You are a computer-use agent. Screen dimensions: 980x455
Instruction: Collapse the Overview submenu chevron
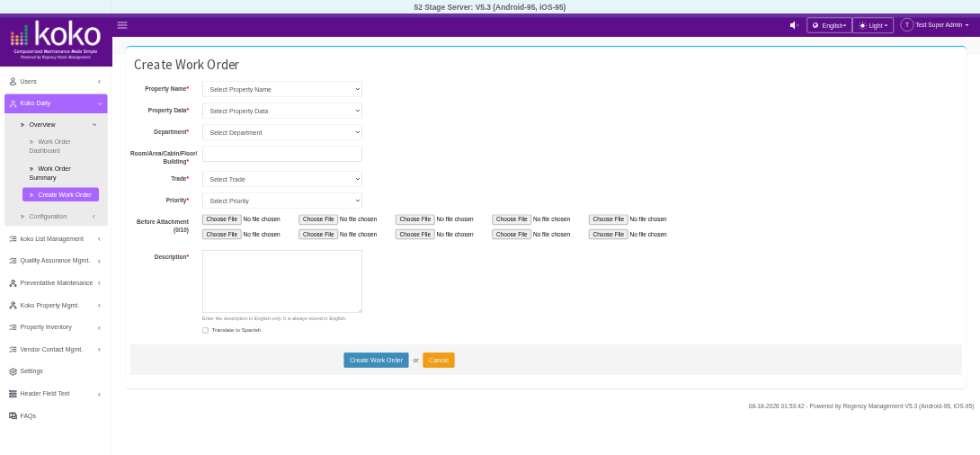94,125
